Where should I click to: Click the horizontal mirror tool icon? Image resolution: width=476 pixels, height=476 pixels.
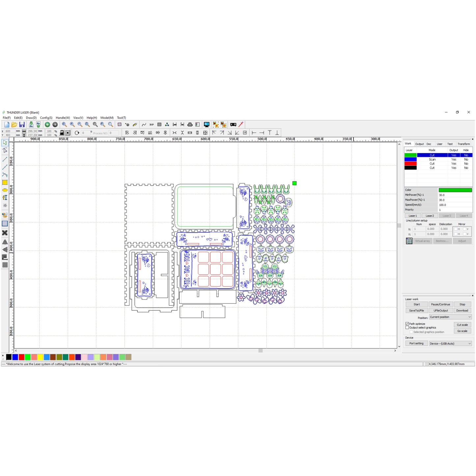click(5, 242)
